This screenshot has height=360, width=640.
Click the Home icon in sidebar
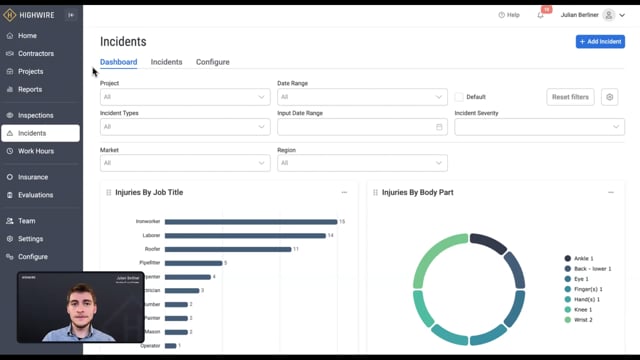(x=10, y=36)
